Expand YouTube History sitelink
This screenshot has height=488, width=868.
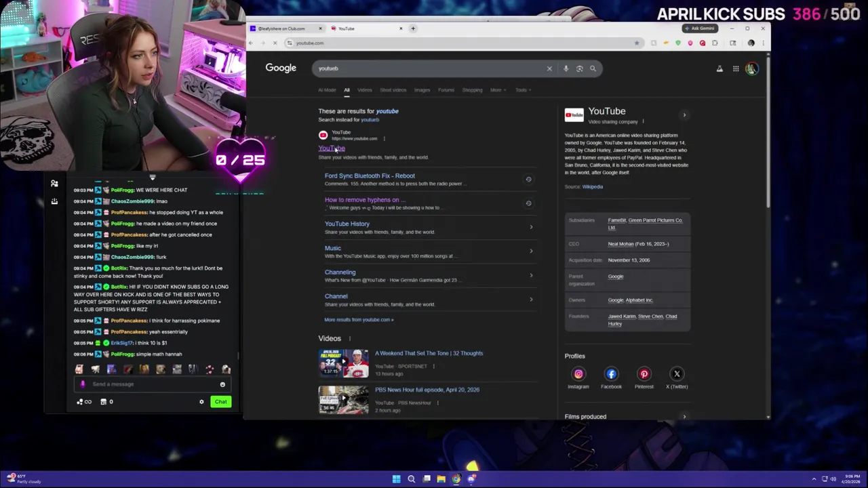pos(531,227)
